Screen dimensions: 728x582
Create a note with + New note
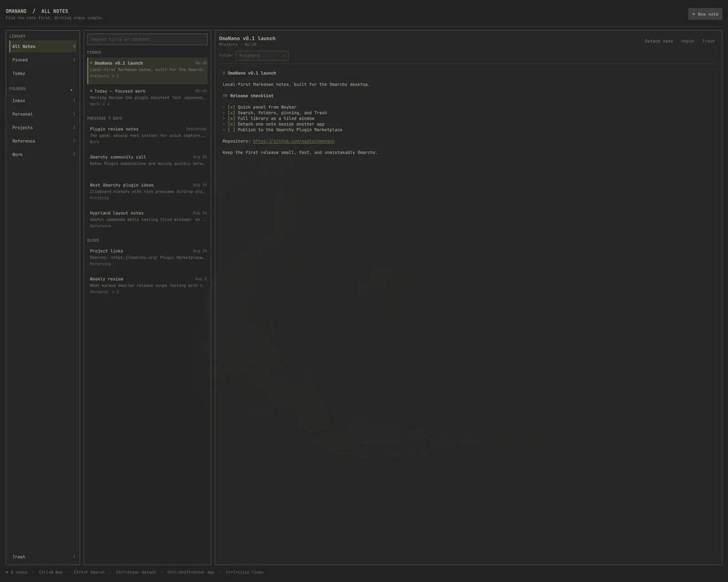[705, 14]
